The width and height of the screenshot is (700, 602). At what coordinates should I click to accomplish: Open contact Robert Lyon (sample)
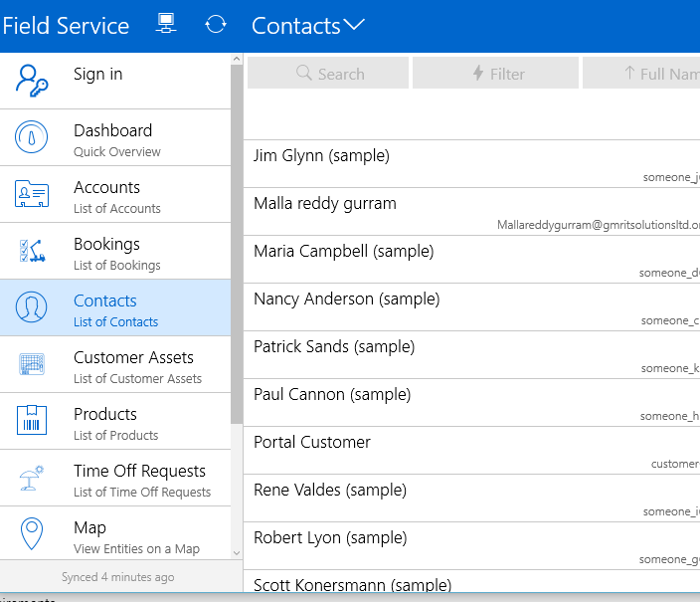472,546
